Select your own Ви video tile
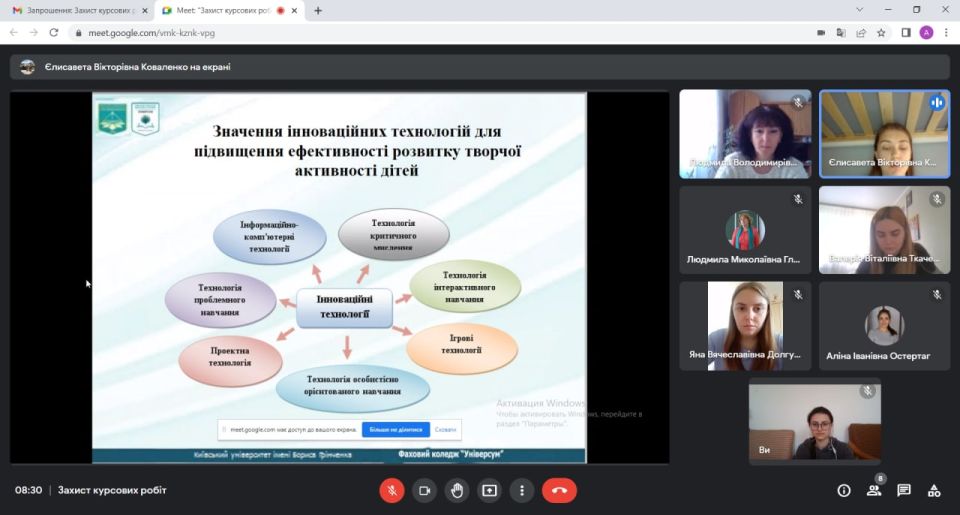Screen dimensions: 960x515 pos(815,422)
